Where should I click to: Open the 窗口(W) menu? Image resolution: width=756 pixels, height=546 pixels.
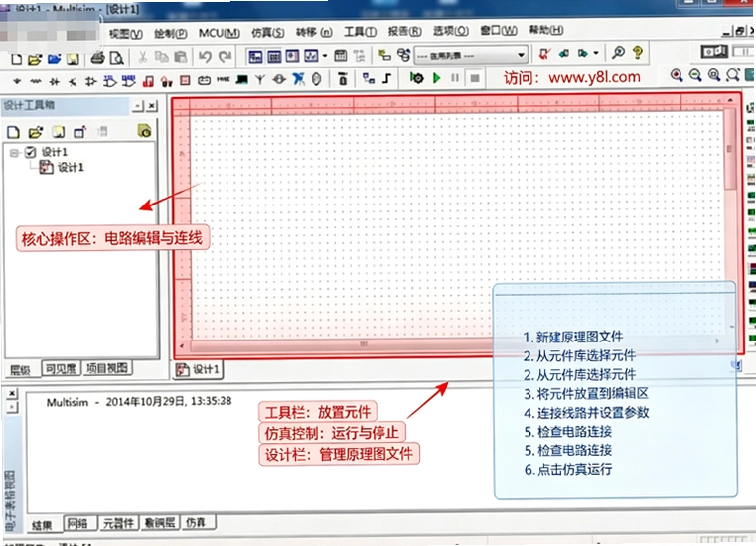(499, 31)
